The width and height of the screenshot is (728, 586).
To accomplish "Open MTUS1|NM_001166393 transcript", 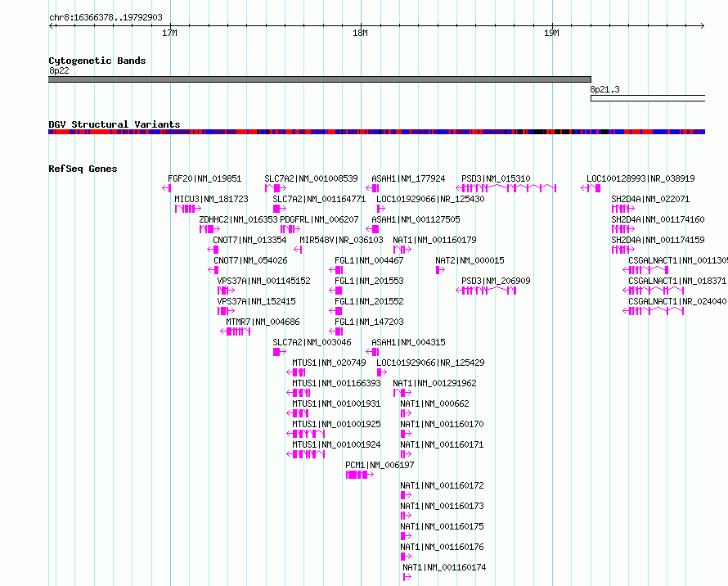I will (337, 383).
